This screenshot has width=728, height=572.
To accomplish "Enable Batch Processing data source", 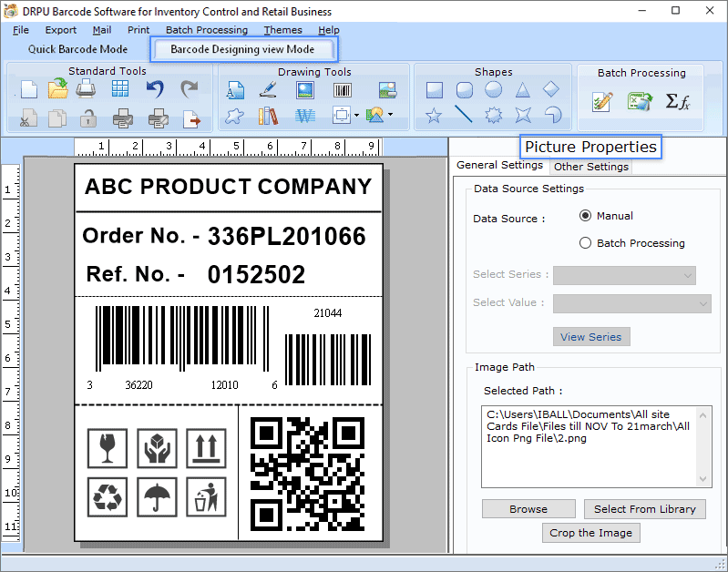I will click(x=586, y=243).
